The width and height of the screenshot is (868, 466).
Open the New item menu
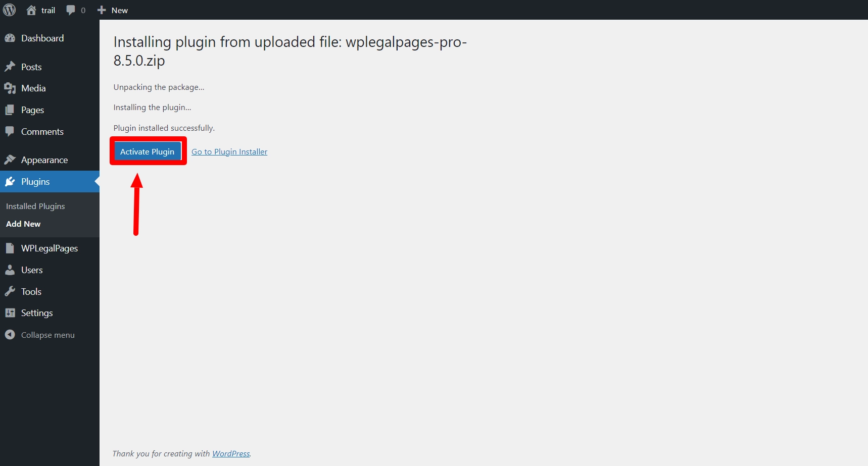[112, 10]
